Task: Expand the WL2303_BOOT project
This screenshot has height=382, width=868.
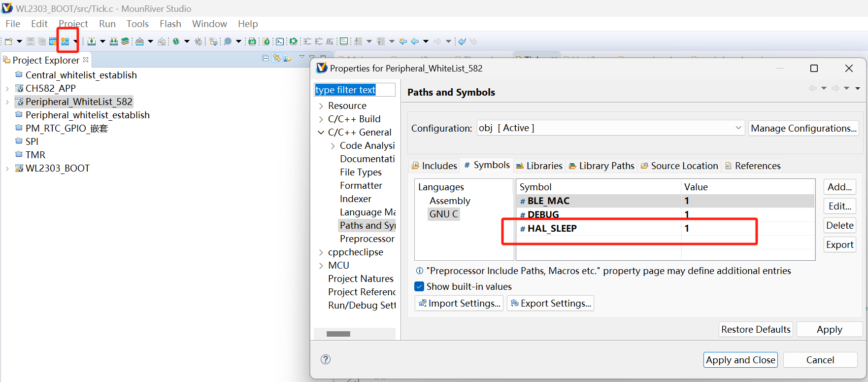Action: tap(7, 169)
